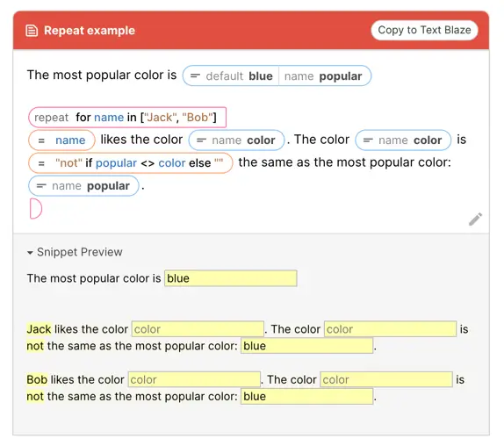Click first color field in Bob's line

click(194, 379)
